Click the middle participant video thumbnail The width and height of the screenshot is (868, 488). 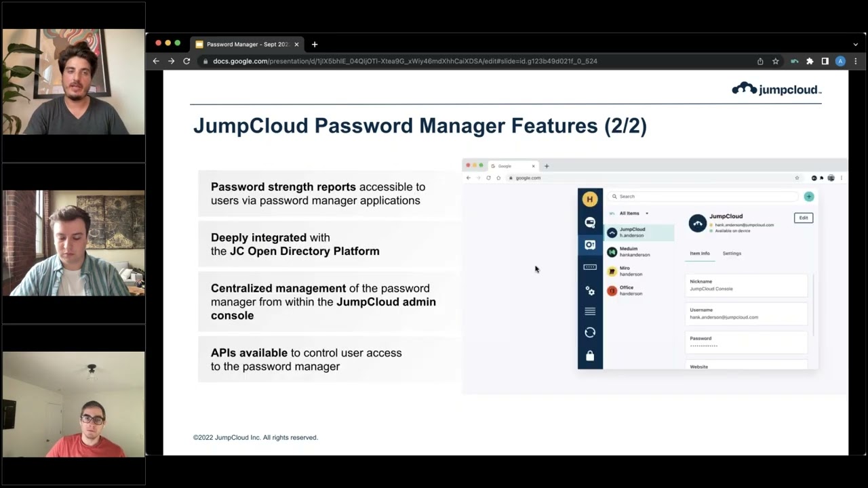tap(73, 243)
